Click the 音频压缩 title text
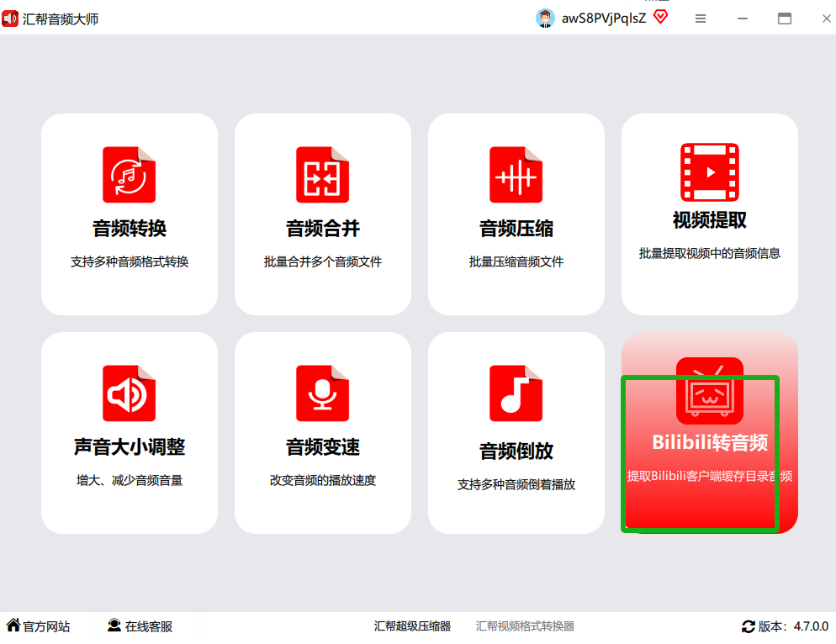This screenshot has width=836, height=644. 516,228
